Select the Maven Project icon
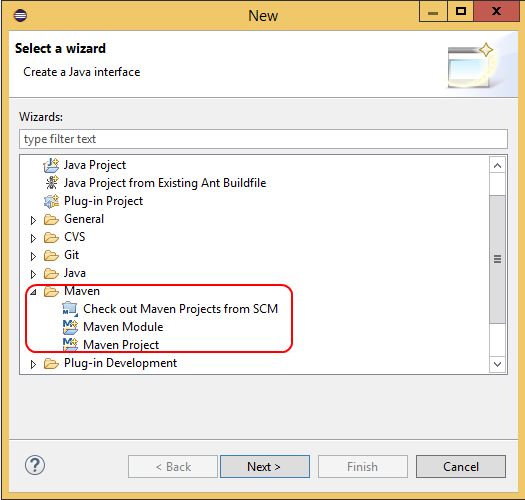This screenshot has width=525, height=500. (x=70, y=345)
